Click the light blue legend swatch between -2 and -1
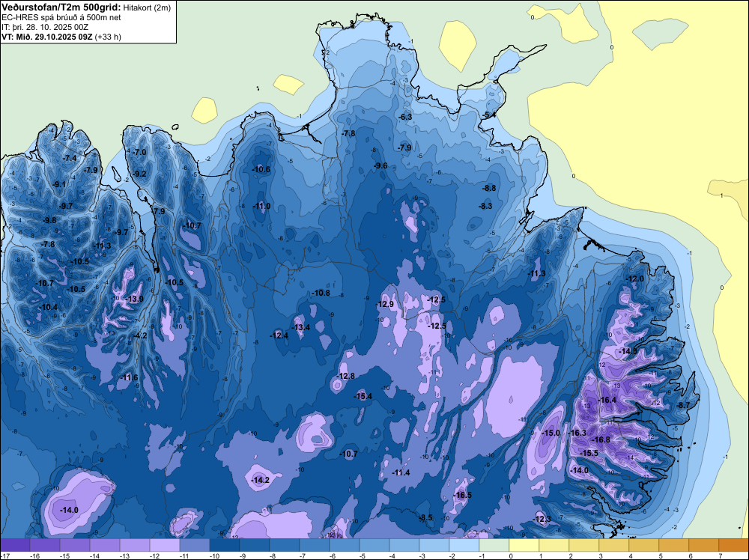The height and width of the screenshot is (560, 749). (464, 545)
